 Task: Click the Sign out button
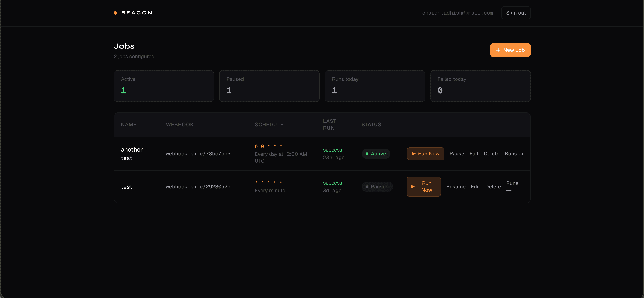tap(516, 12)
